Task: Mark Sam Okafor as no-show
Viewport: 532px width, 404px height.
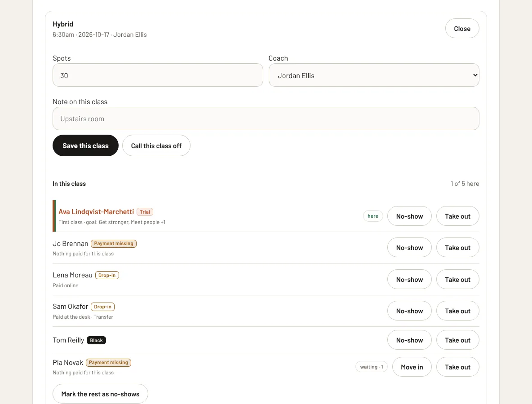Action: (409, 311)
